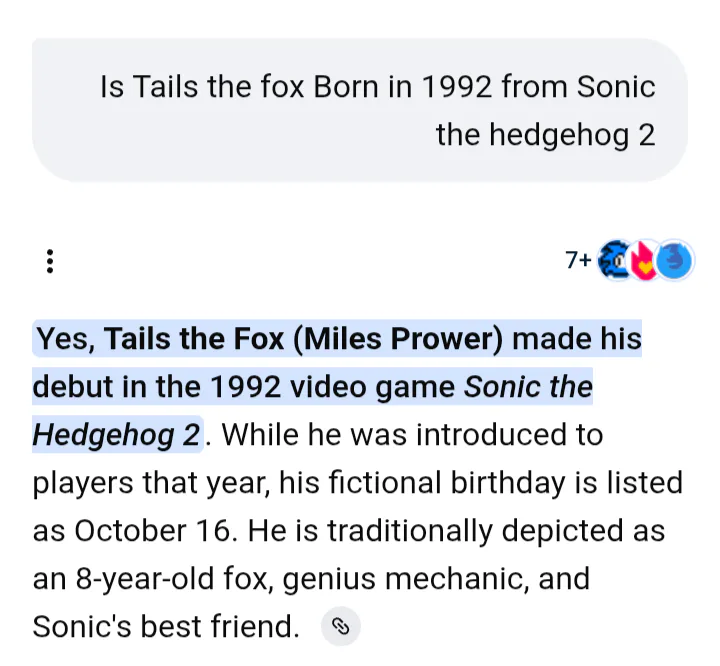The height and width of the screenshot is (666, 720).
Task: Click the word "Yes," starting the answer
Action: (x=67, y=340)
